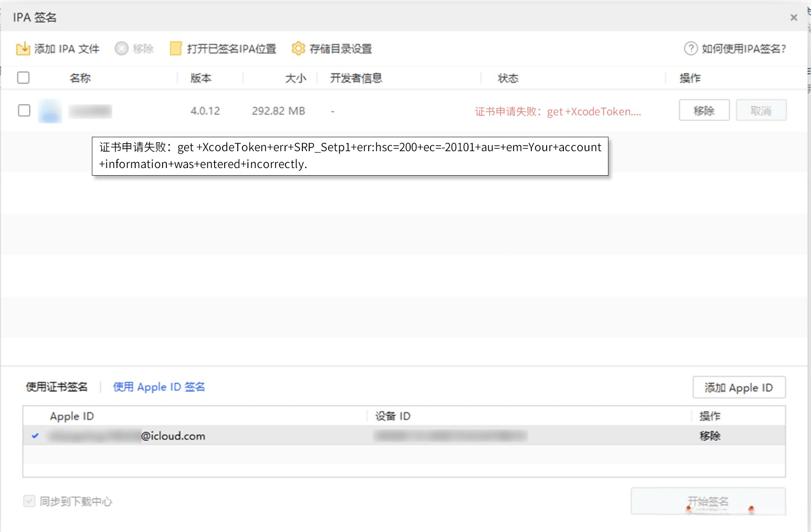Click the app thumbnail in the file list

49,111
